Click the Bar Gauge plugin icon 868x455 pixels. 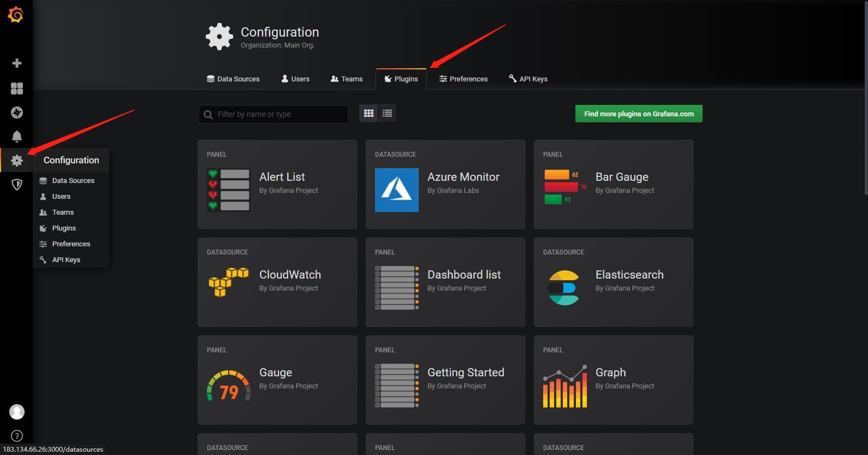565,187
